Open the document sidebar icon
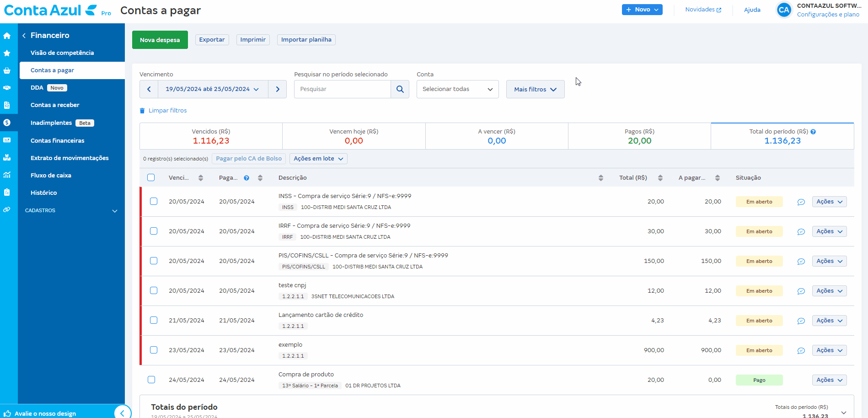868x418 pixels. (7, 105)
